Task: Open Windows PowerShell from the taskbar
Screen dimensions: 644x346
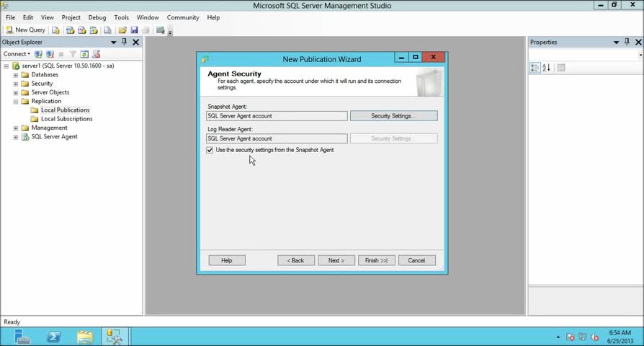Action: click(53, 337)
